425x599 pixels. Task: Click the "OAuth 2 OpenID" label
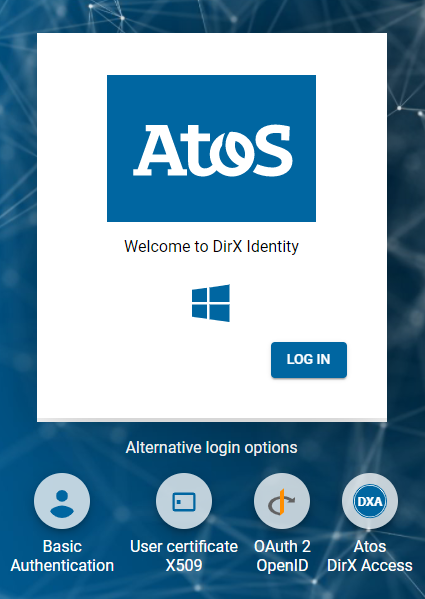coord(282,556)
